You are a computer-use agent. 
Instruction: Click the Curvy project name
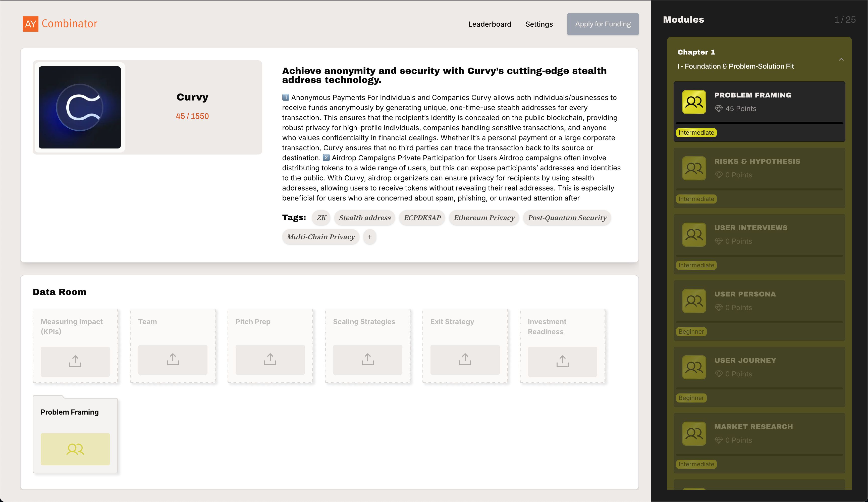[x=192, y=97]
